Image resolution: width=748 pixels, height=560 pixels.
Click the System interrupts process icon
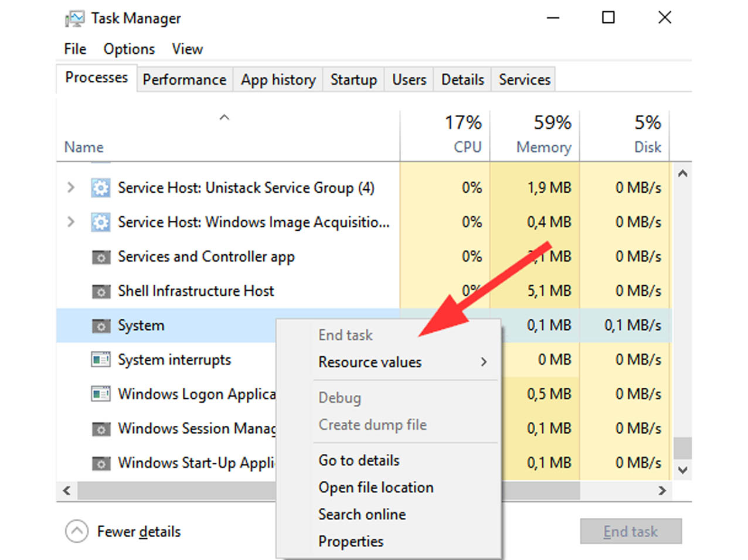pyautogui.click(x=101, y=360)
